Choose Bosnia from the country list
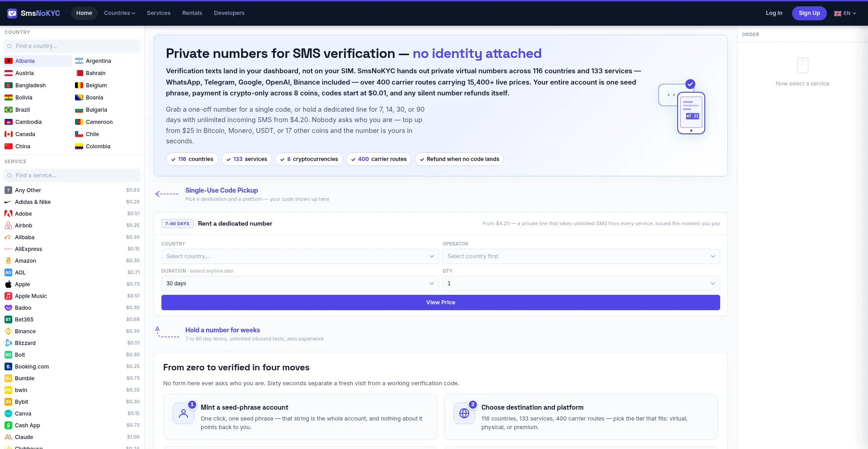 (x=108, y=98)
